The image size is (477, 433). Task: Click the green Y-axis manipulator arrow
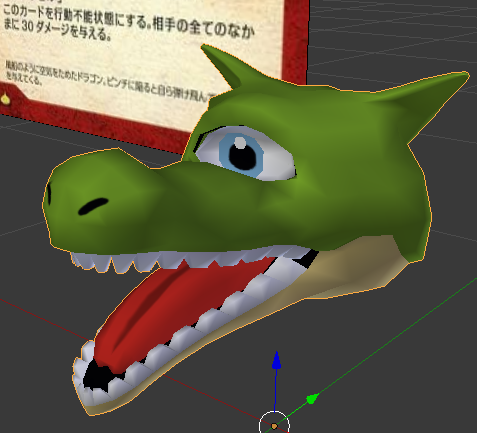pos(312,398)
